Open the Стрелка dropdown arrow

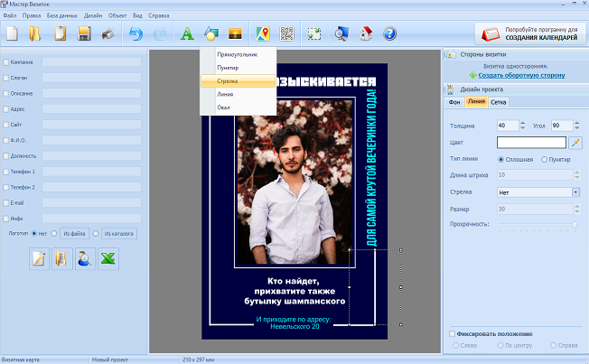pyautogui.click(x=575, y=192)
